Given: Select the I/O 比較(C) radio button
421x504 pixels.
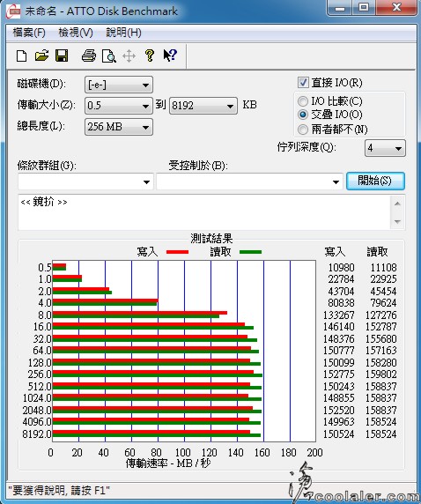Looking at the screenshot, I should (x=303, y=101).
